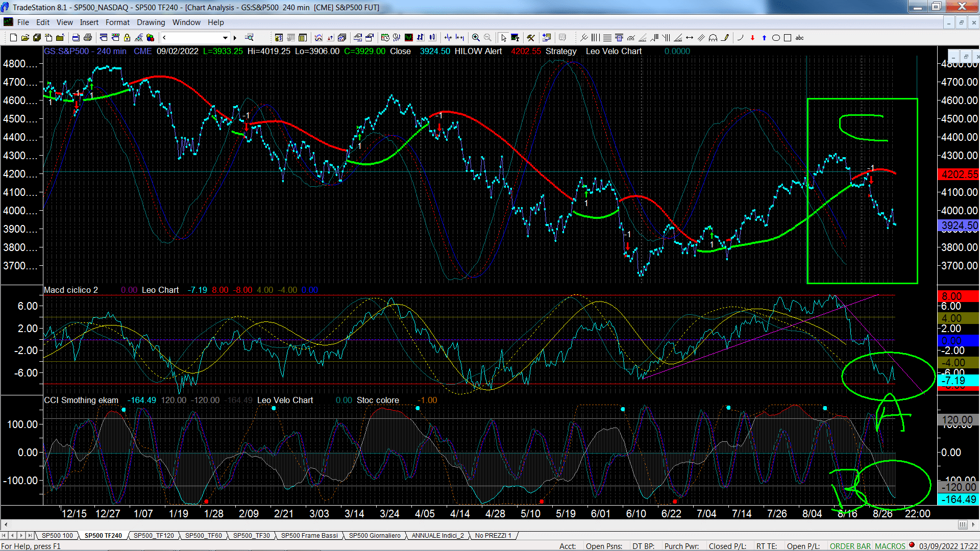Select the Andrews pitchfork drawing tool

click(584, 38)
